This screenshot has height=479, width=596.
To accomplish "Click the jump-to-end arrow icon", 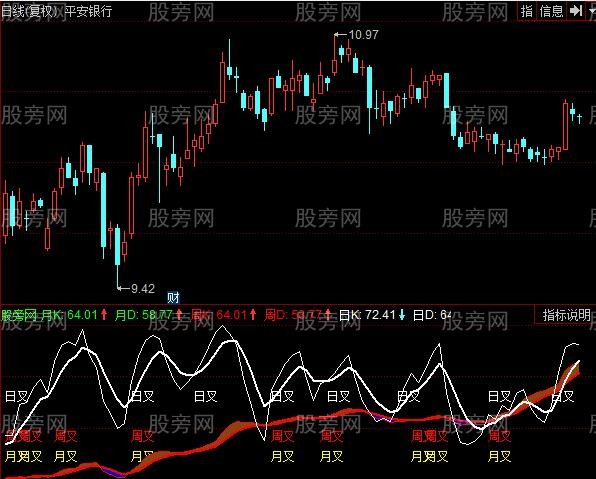I will click(576, 11).
